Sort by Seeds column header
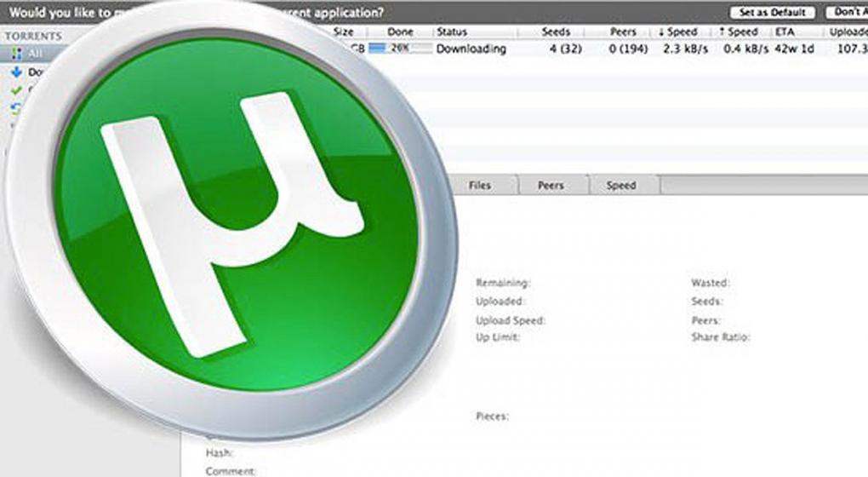 [x=556, y=32]
